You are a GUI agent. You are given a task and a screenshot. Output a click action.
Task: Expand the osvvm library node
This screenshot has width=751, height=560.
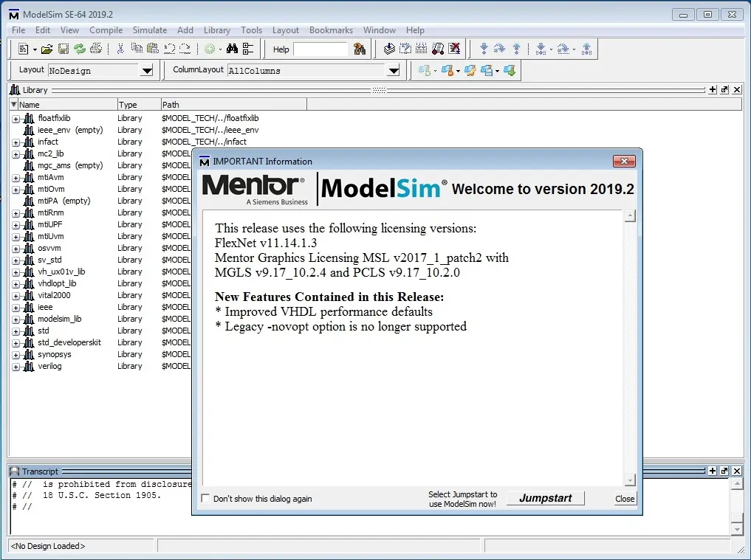tap(16, 249)
